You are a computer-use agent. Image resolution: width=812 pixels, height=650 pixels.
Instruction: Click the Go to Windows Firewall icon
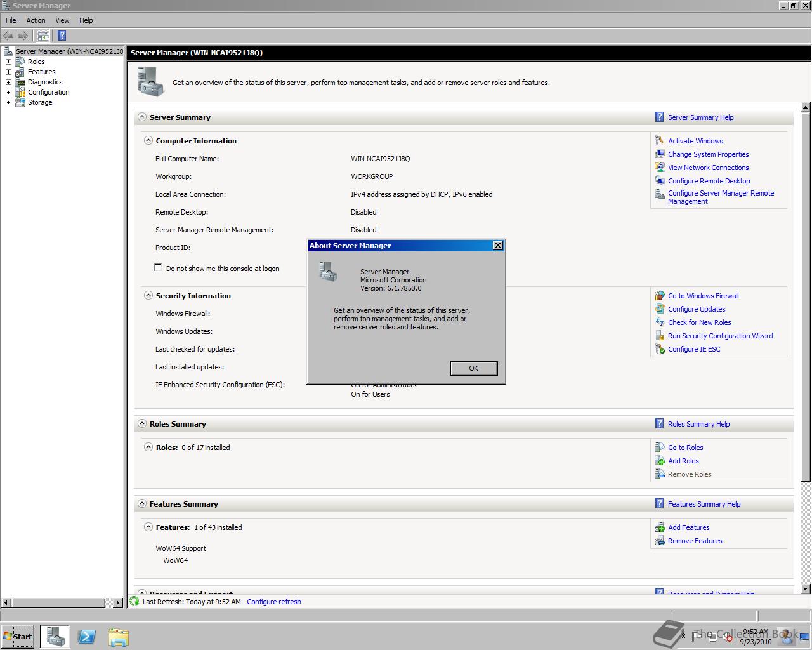pyautogui.click(x=660, y=296)
